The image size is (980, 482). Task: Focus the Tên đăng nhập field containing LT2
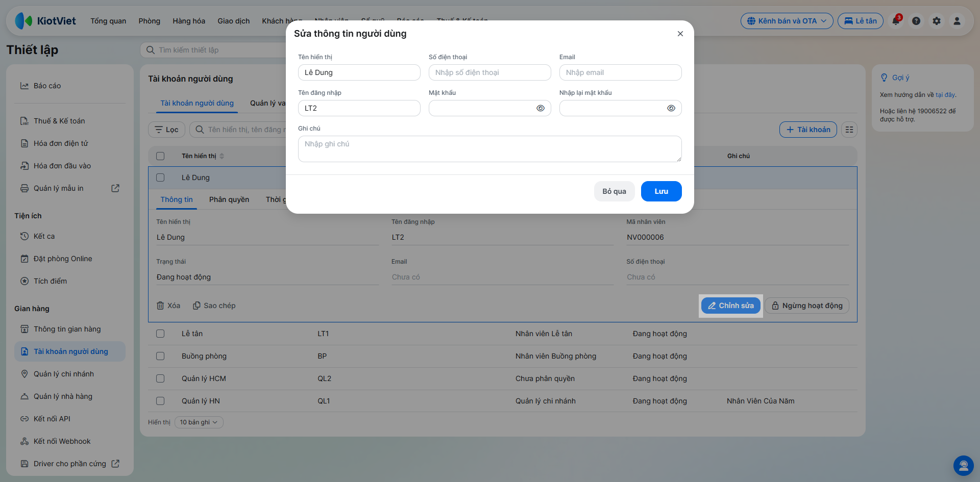pos(359,108)
